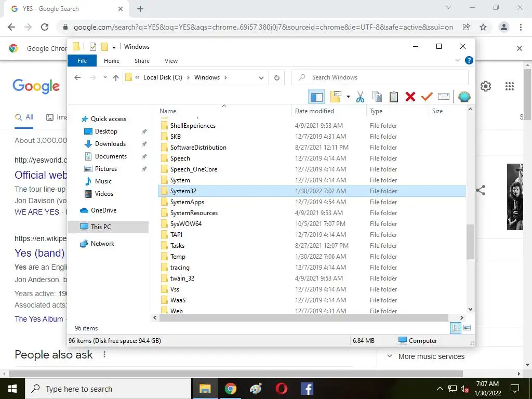Image resolution: width=532 pixels, height=399 pixels.
Task: Open the View ribbon tab
Action: (x=171, y=61)
